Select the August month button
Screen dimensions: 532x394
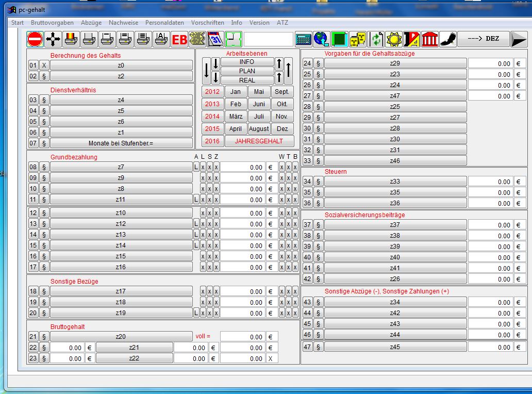pyautogui.click(x=259, y=129)
